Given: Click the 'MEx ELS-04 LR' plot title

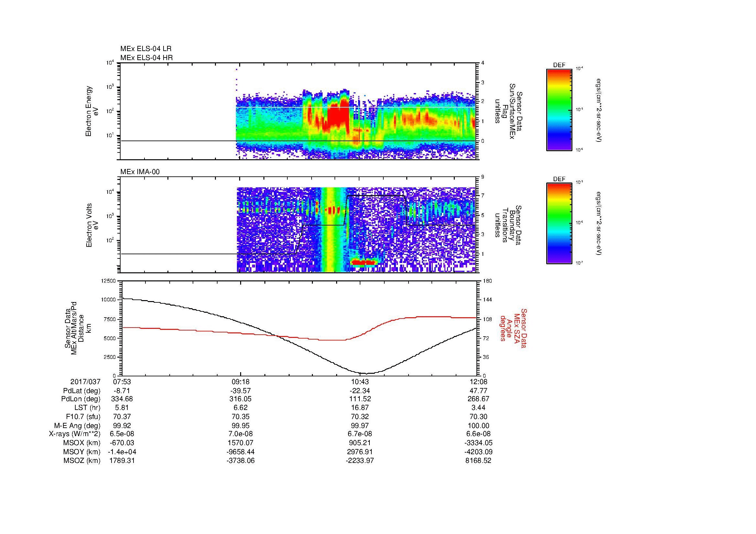Looking at the screenshot, I should (x=146, y=49).
